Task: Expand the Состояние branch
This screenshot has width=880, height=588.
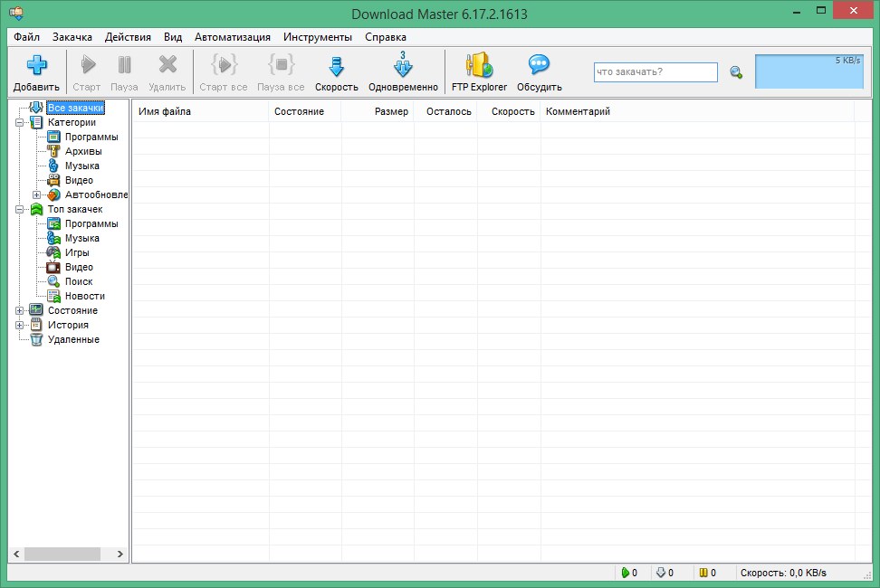Action: click(x=19, y=310)
